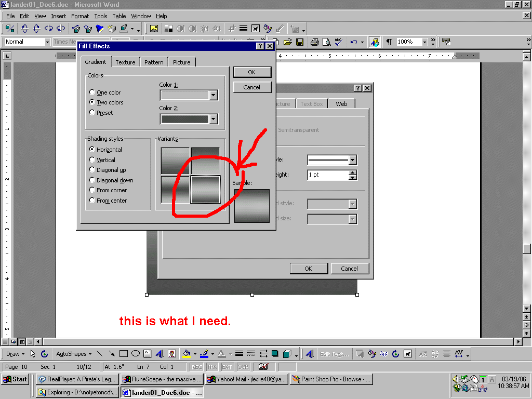Select the Arrow drawing tool
The image size is (532, 399).
(111, 354)
